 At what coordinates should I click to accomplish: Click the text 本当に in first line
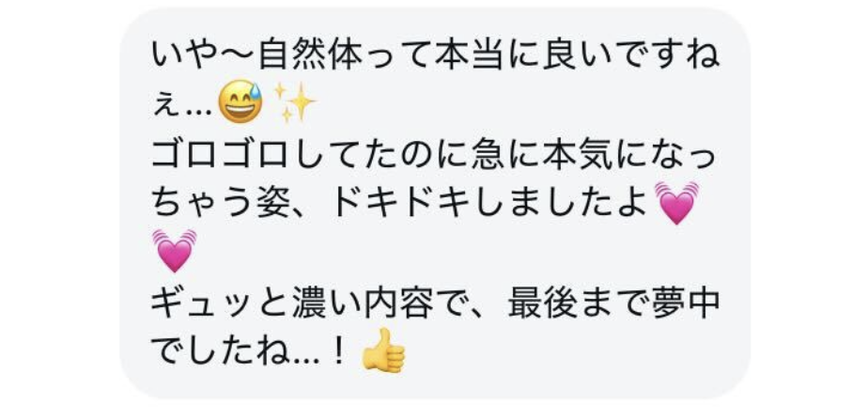(x=487, y=57)
